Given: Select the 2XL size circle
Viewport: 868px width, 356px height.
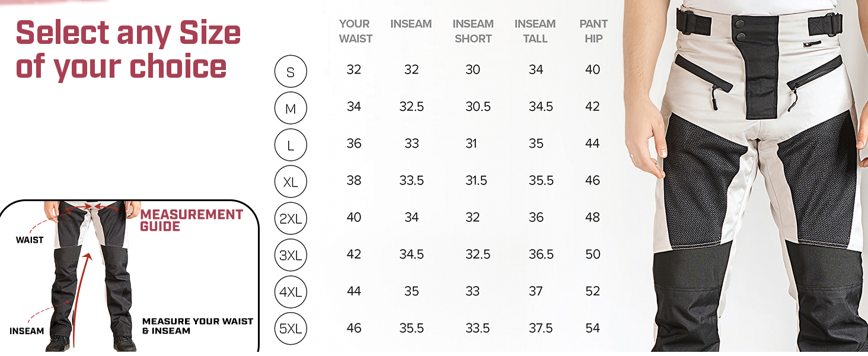Looking at the screenshot, I should pos(291,219).
